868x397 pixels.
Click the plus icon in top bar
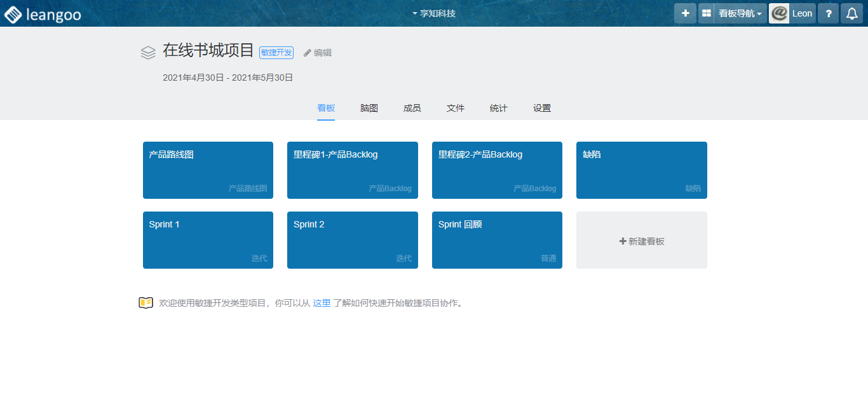pyautogui.click(x=685, y=13)
